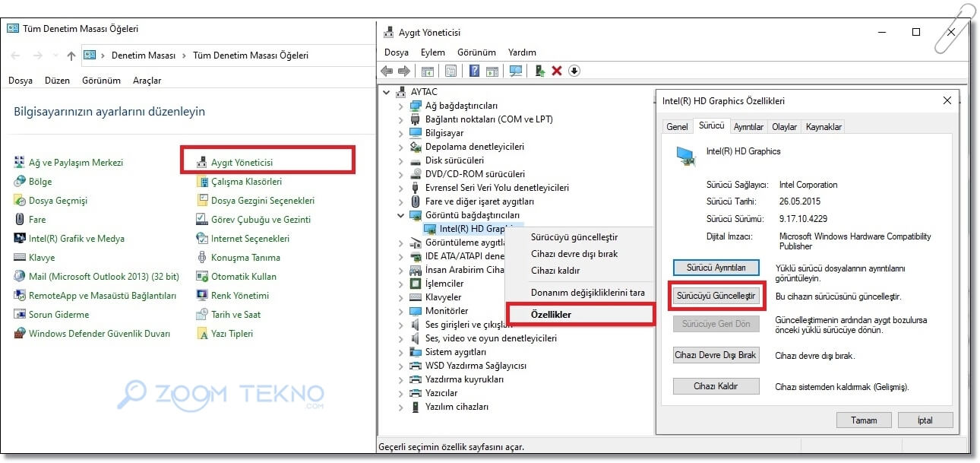Click update driver icon with green arrow
Viewport: 980px width, 463px height.
pos(539,71)
